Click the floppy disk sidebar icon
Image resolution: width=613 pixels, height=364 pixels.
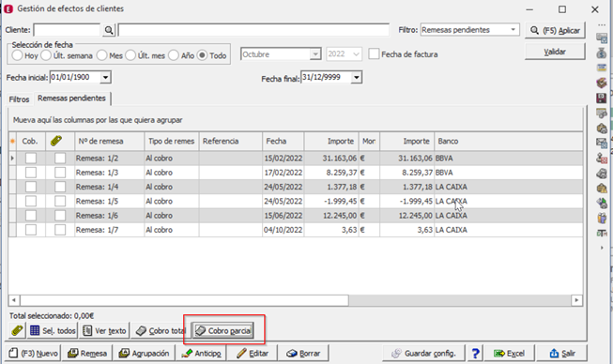pyautogui.click(x=602, y=98)
